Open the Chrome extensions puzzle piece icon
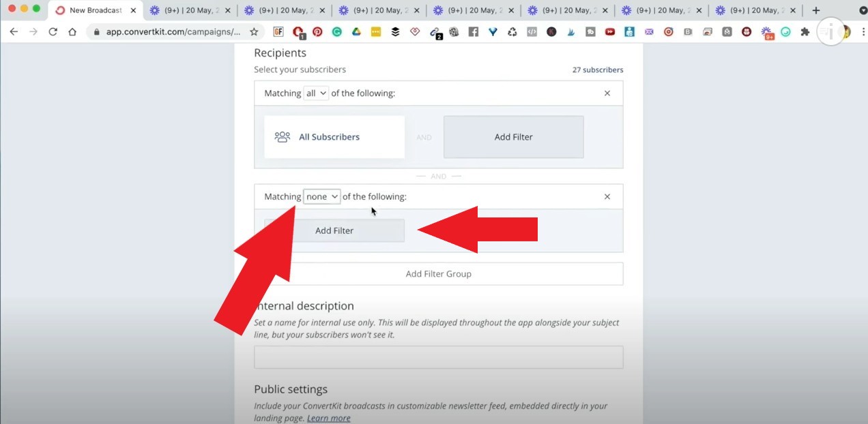The width and height of the screenshot is (868, 424). pos(807,31)
